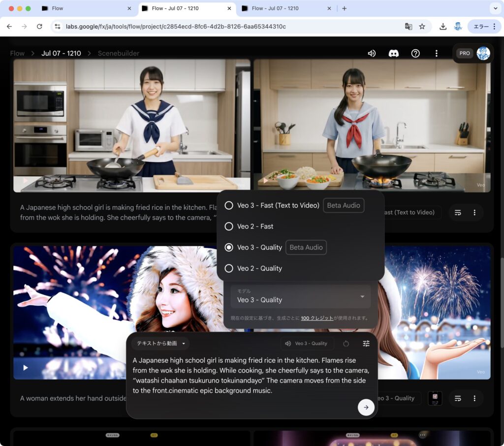The image size is (504, 446).
Task: Choose the Veo 2 - Quality radio option
Action: [229, 268]
